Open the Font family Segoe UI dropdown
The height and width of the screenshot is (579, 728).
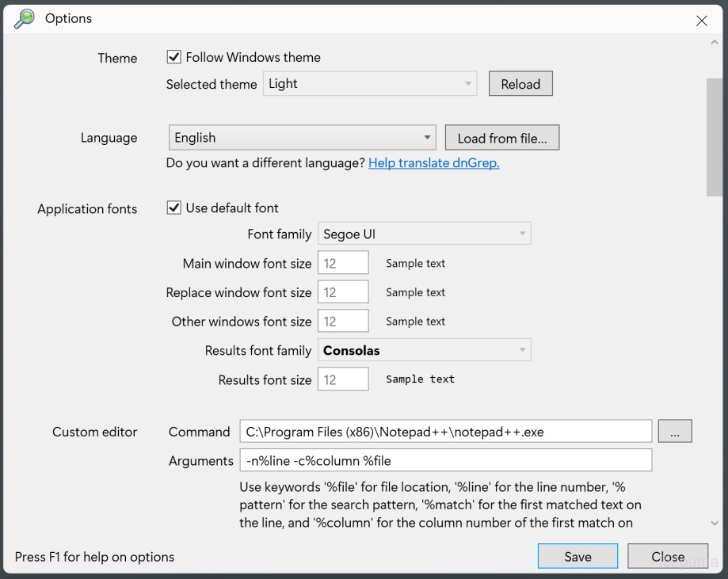click(x=424, y=234)
